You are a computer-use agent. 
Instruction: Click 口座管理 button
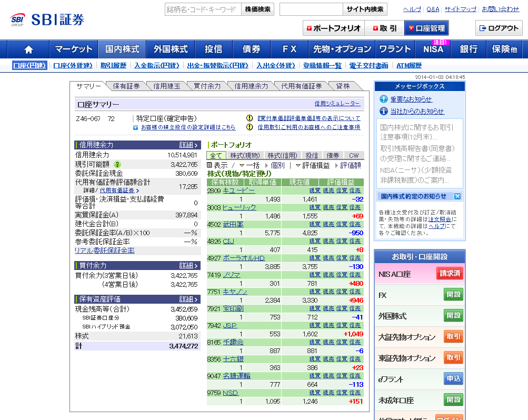[426, 28]
